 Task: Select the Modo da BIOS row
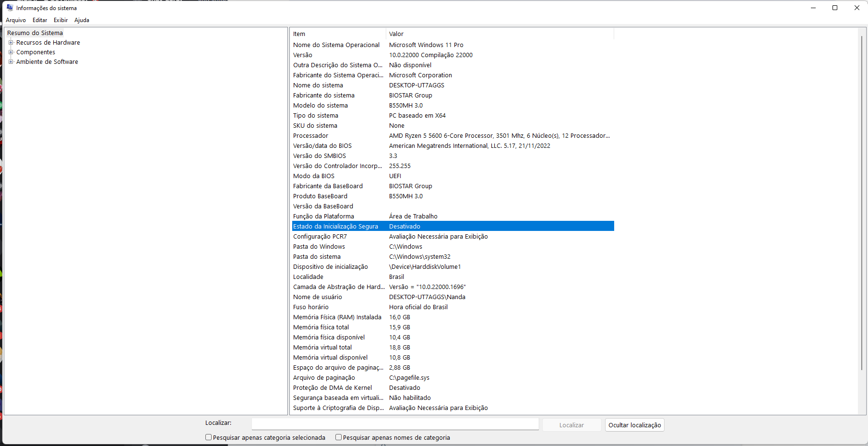tap(453, 176)
